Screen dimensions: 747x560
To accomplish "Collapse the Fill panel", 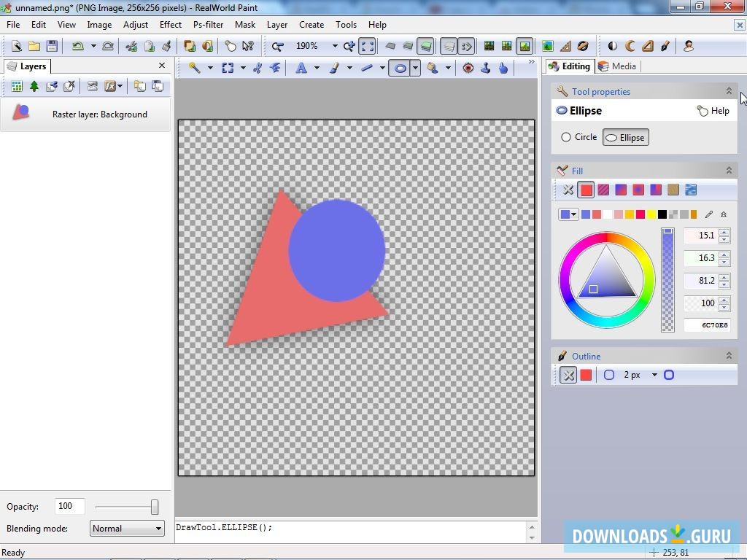I will coord(729,170).
